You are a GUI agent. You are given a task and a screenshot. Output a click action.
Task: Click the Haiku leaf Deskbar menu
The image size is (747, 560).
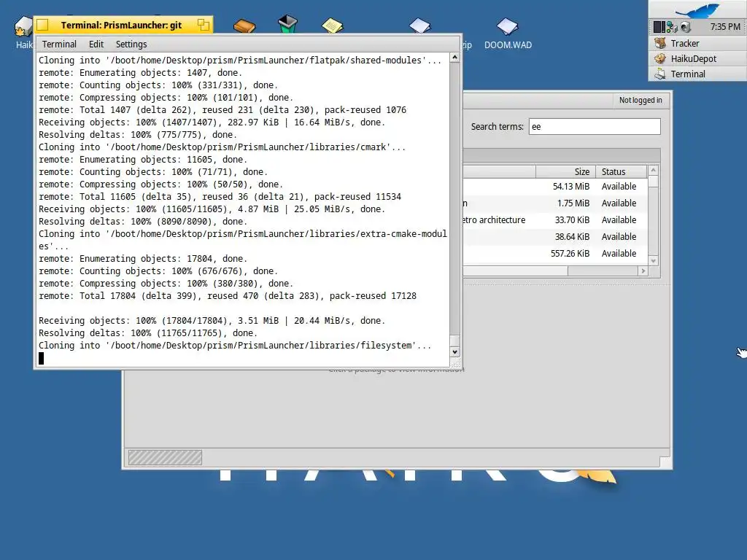[x=697, y=9]
